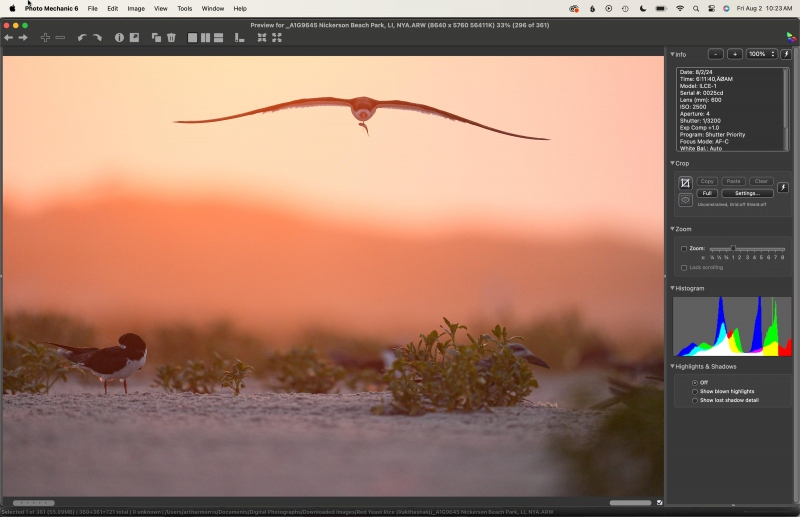The height and width of the screenshot is (517, 800).
Task: Collapse the Highlights & Shadows section
Action: 672,366
